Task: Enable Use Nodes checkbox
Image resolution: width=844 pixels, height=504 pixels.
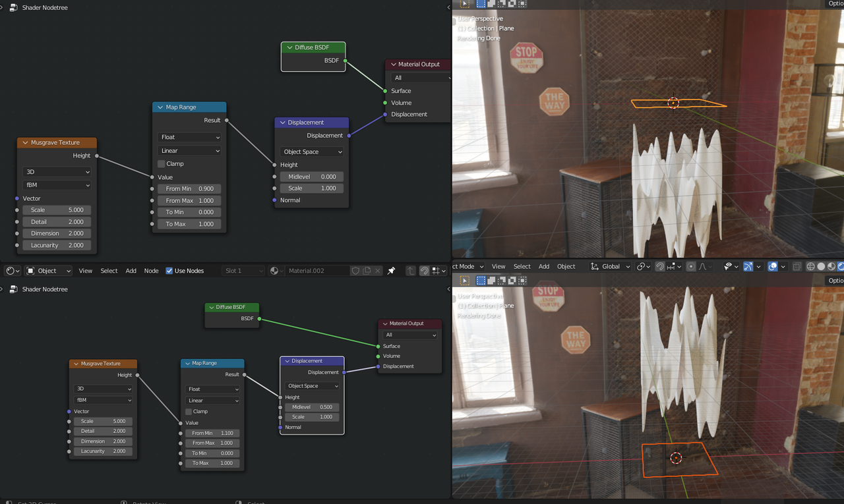Action: click(x=169, y=271)
